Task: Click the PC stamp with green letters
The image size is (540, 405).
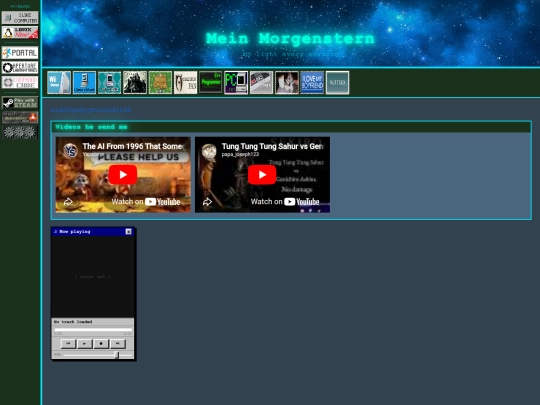Action: pyautogui.click(x=236, y=83)
